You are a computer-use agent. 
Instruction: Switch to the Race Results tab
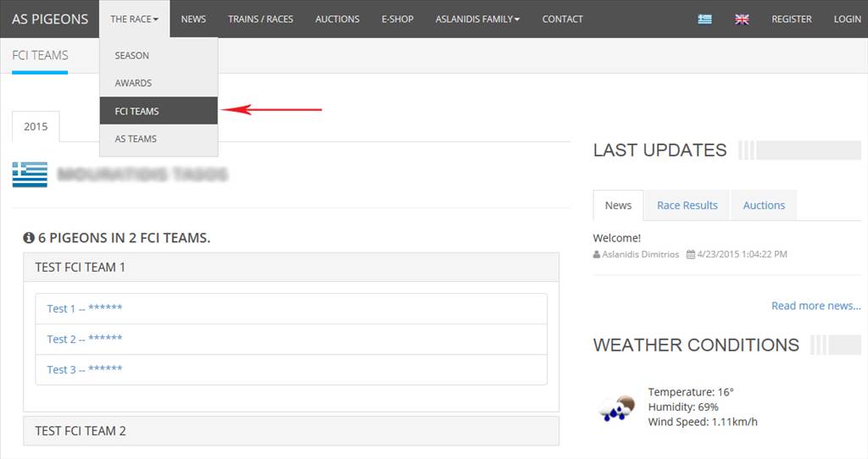pos(687,205)
